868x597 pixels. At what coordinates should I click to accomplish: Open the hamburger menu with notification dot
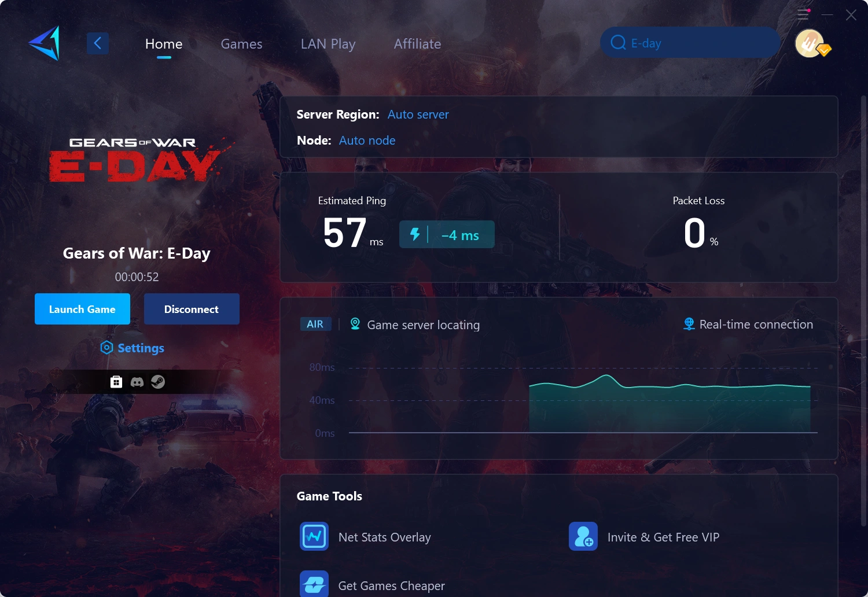(x=803, y=14)
